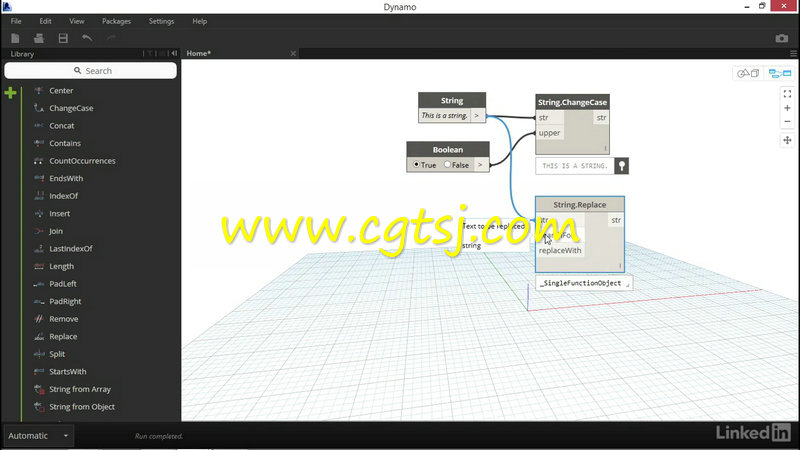Select Replace in the library
Screen dimensions: 800x450
(63, 337)
